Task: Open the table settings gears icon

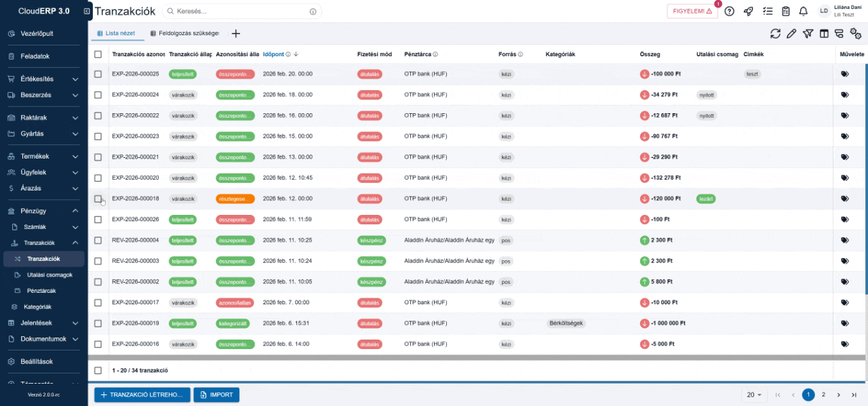Action: [x=856, y=33]
